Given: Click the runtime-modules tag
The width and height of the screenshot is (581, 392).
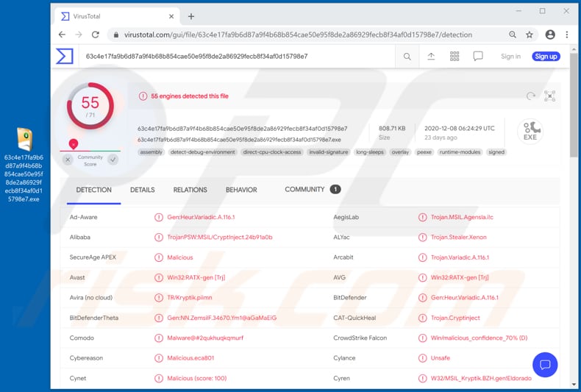Looking at the screenshot, I should (460, 152).
